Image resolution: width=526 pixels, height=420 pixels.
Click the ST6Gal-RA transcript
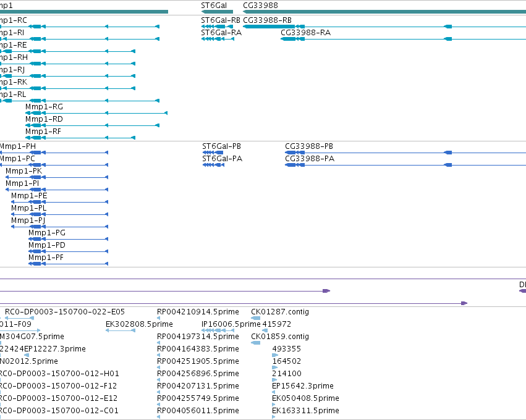coord(218,39)
